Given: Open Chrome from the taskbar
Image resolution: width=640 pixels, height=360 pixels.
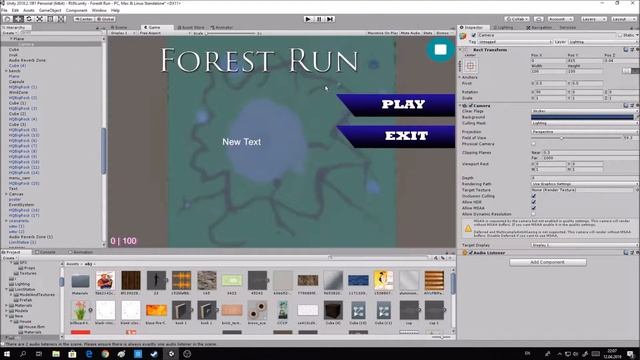Looking at the screenshot, I should tap(105, 354).
